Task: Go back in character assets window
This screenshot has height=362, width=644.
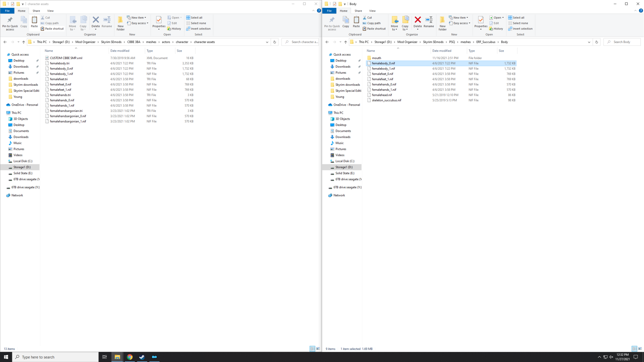Action: point(5,42)
